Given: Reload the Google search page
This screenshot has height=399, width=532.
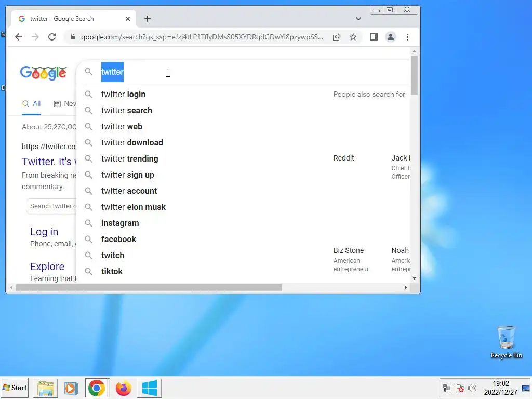Looking at the screenshot, I should 52,37.
